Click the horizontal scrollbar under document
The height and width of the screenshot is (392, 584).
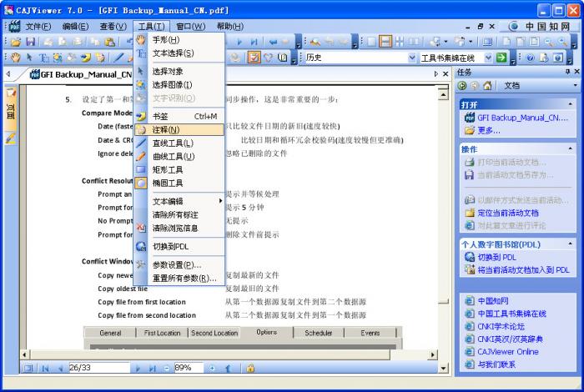click(228, 354)
